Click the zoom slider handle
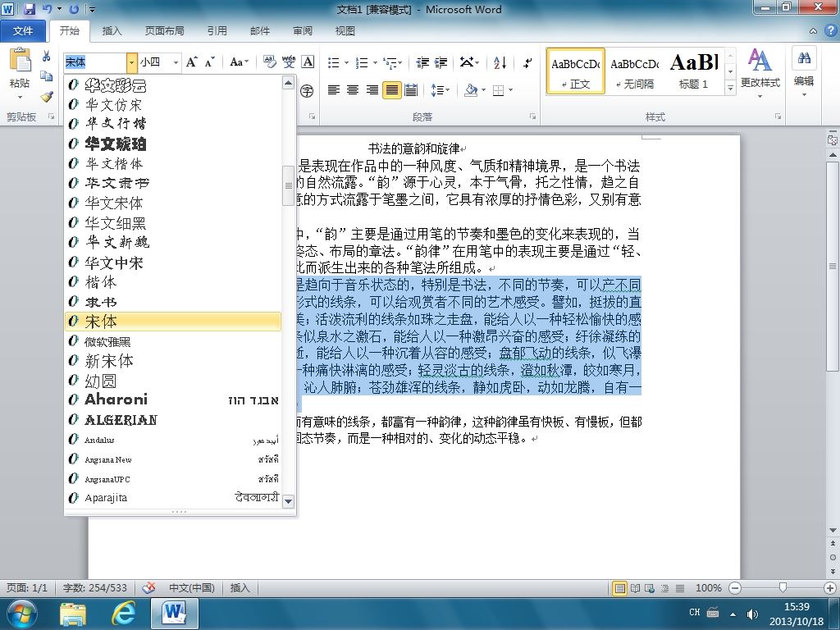This screenshot has width=840, height=630. pos(783,588)
